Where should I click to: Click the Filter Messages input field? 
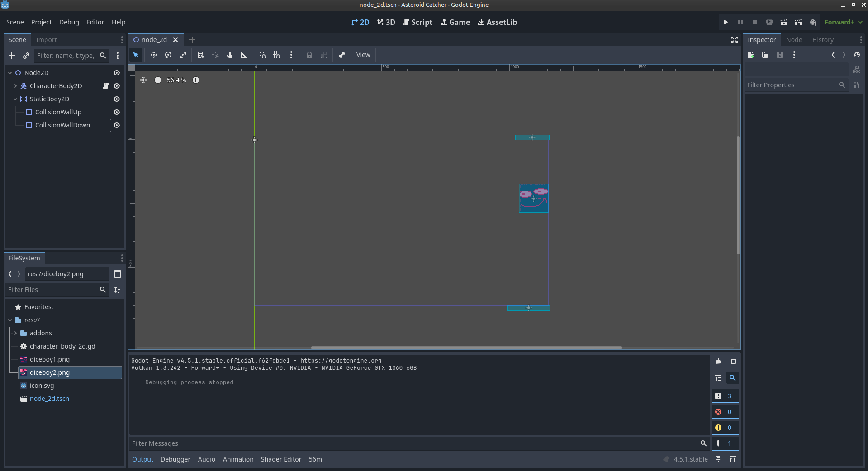tap(414, 443)
